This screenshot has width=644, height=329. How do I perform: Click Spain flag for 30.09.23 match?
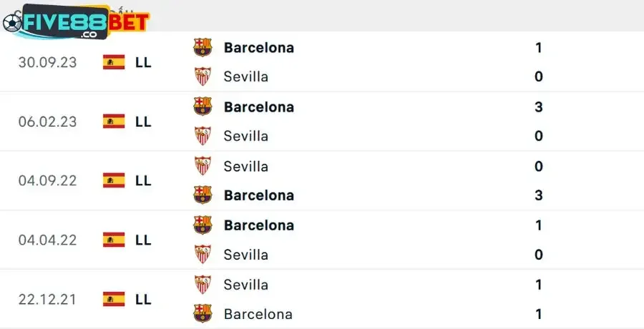click(x=114, y=62)
